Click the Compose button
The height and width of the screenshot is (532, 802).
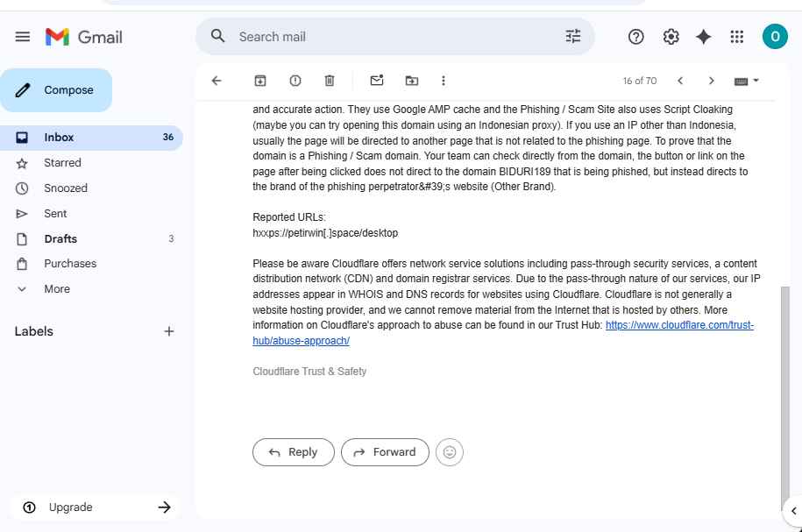(56, 90)
